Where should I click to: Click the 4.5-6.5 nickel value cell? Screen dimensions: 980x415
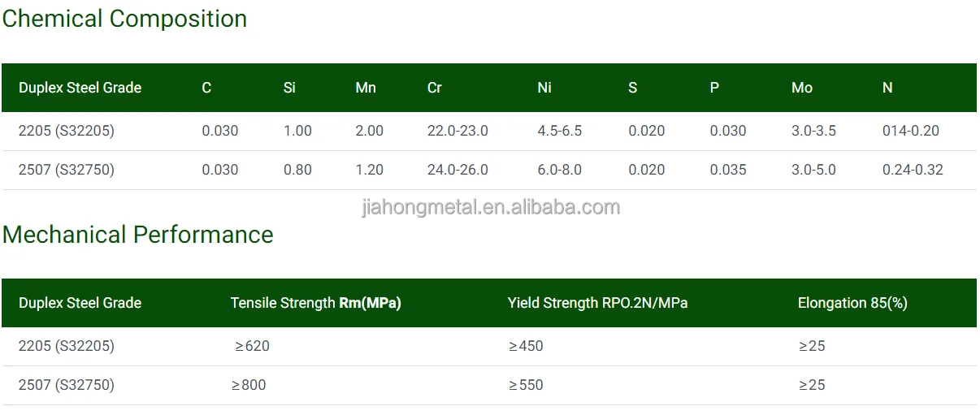point(560,131)
